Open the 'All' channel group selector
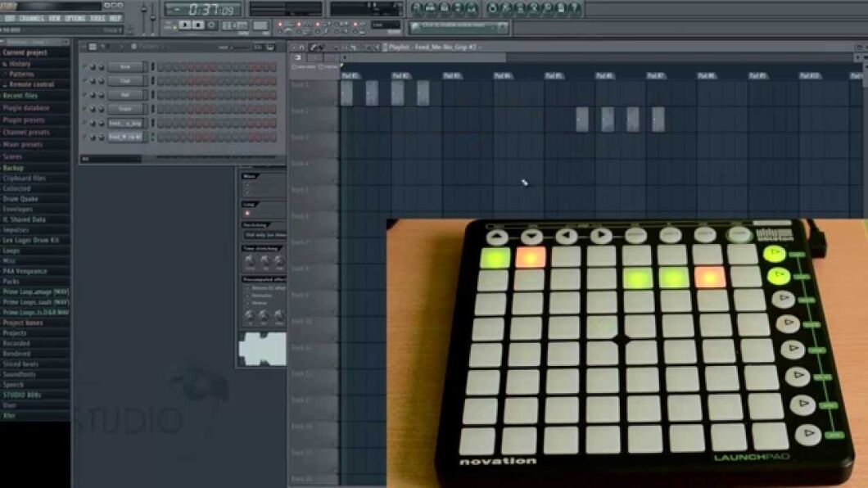The width and height of the screenshot is (868, 488). (x=110, y=157)
